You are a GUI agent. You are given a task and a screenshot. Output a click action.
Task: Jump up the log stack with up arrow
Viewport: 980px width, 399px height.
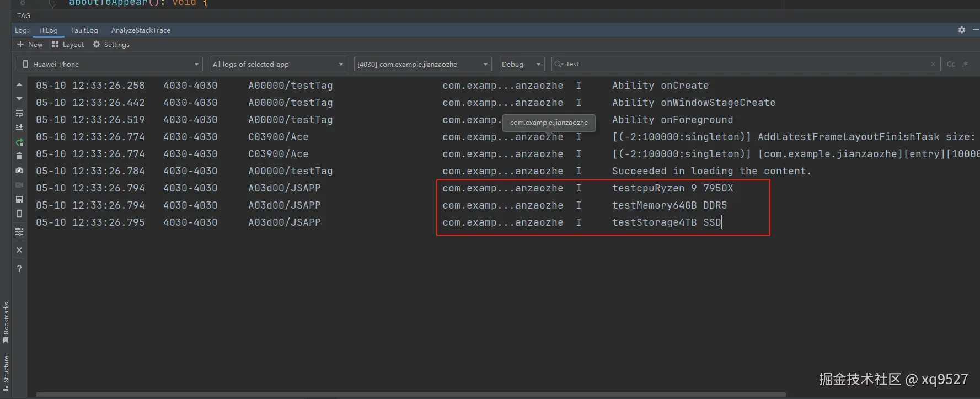19,85
